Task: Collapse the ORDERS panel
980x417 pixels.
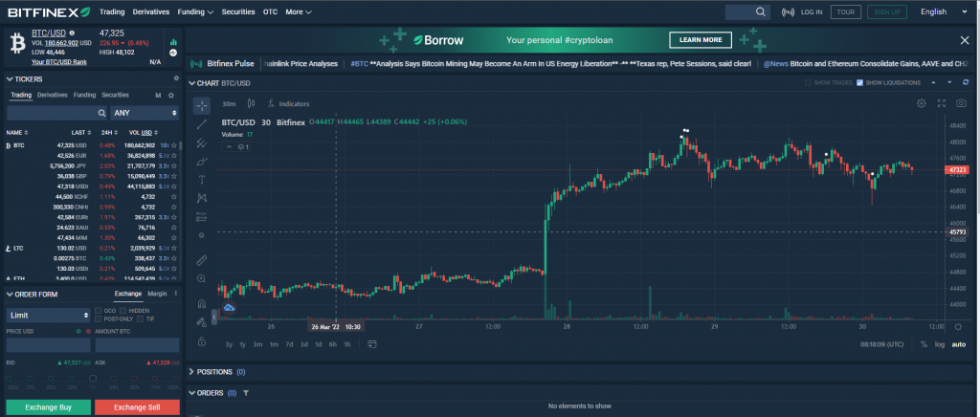Action: coord(191,393)
